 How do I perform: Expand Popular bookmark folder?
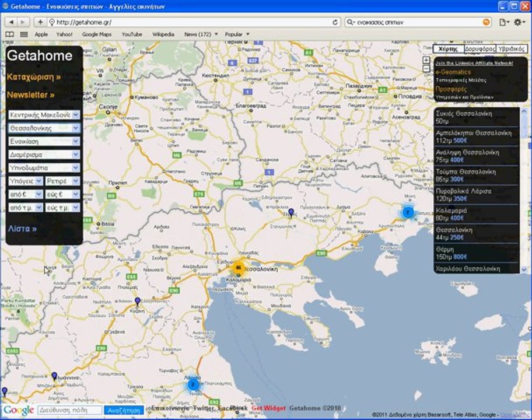(237, 34)
